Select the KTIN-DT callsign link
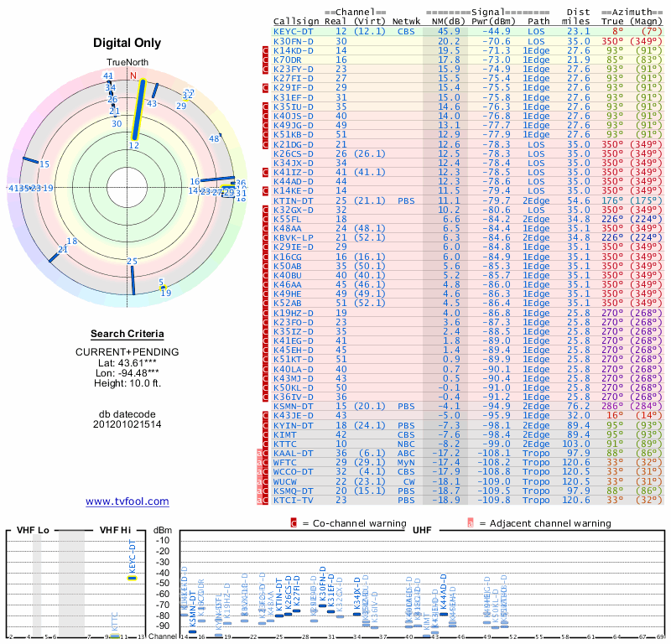This screenshot has width=671, height=644. click(294, 200)
